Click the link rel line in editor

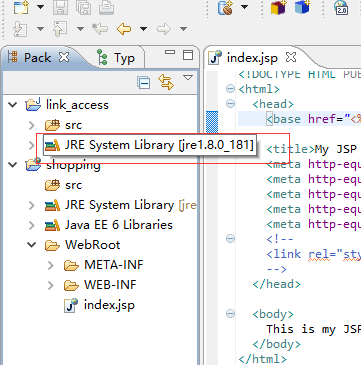pos(313,254)
